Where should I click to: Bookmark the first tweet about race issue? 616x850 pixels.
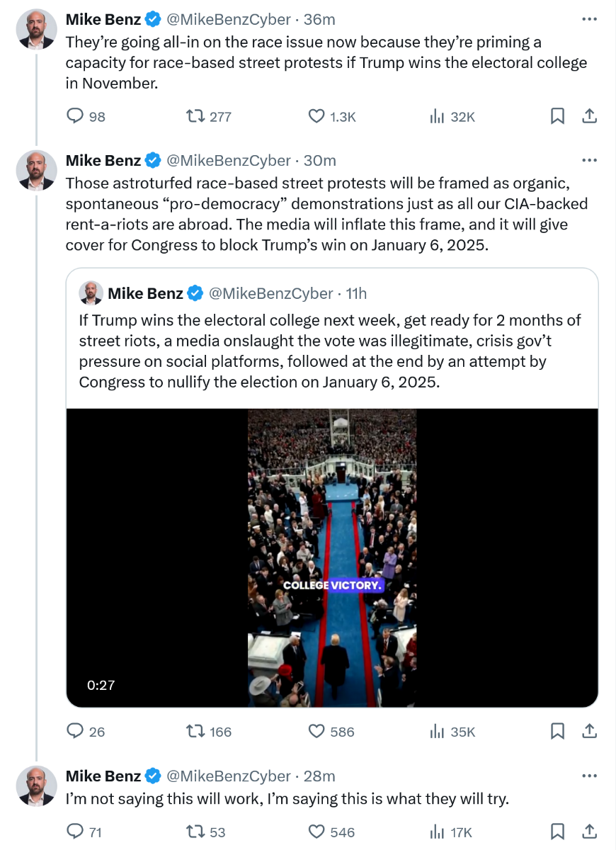(557, 116)
